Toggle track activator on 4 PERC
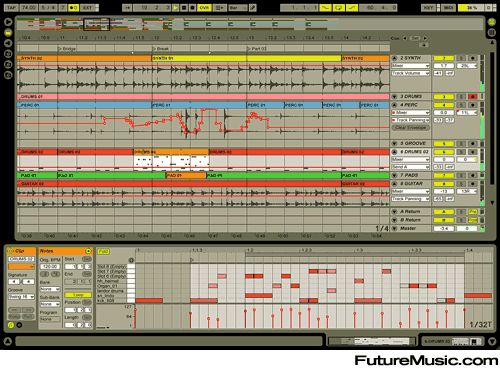500x370 pixels. [444, 105]
